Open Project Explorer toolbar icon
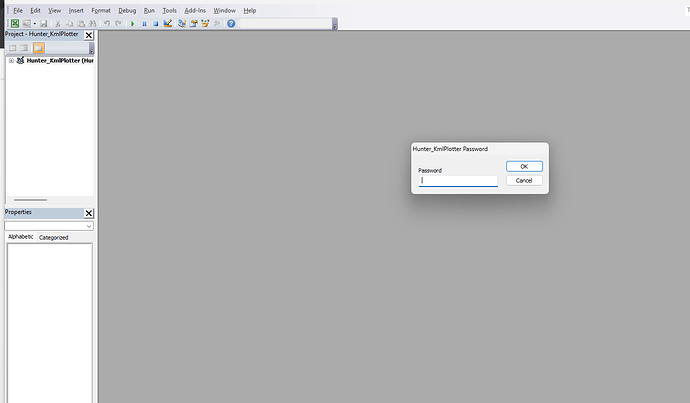The width and height of the screenshot is (690, 403). point(182,23)
